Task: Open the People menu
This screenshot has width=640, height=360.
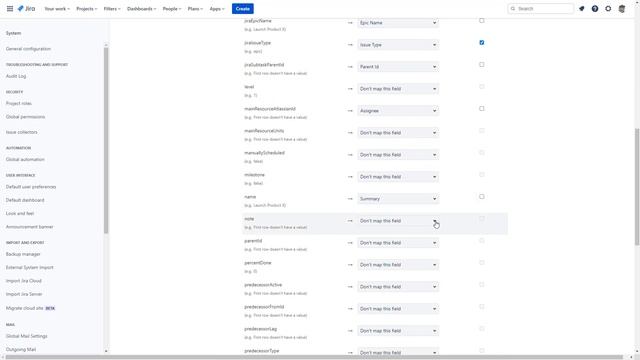Action: pos(171,9)
